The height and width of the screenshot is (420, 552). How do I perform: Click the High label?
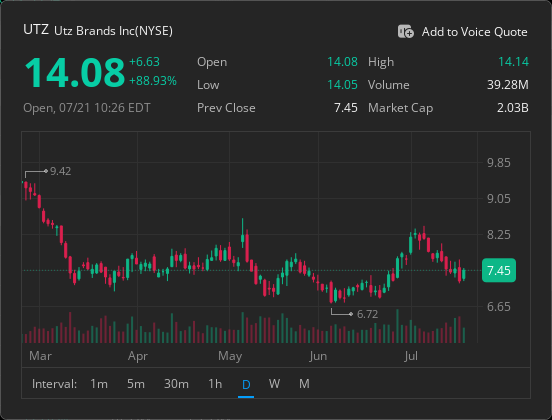point(381,62)
